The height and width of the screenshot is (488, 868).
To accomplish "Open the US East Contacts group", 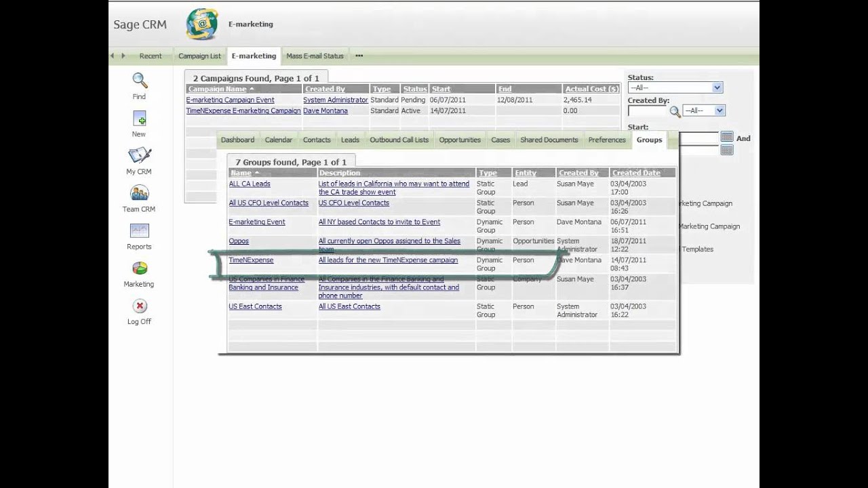I will (x=255, y=306).
